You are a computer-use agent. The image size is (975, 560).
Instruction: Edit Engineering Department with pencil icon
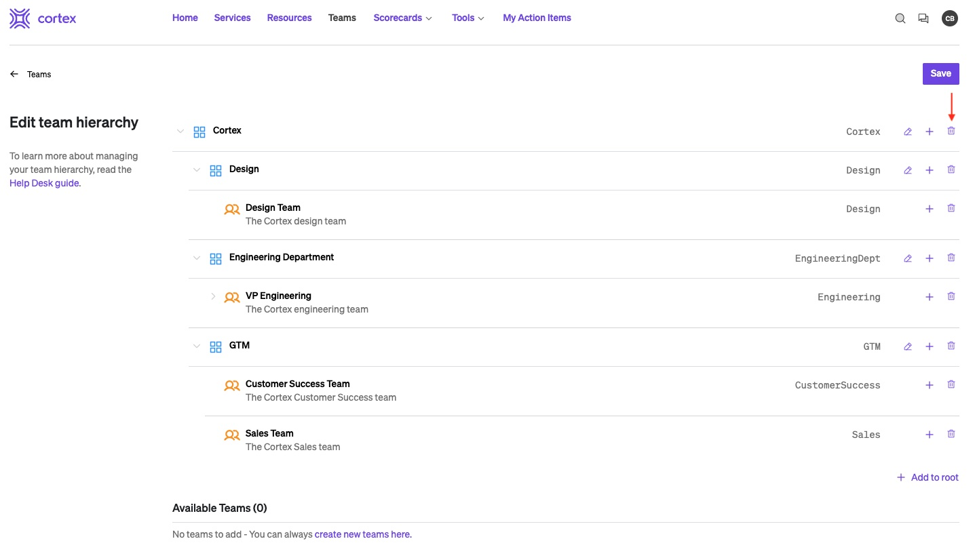coord(908,258)
